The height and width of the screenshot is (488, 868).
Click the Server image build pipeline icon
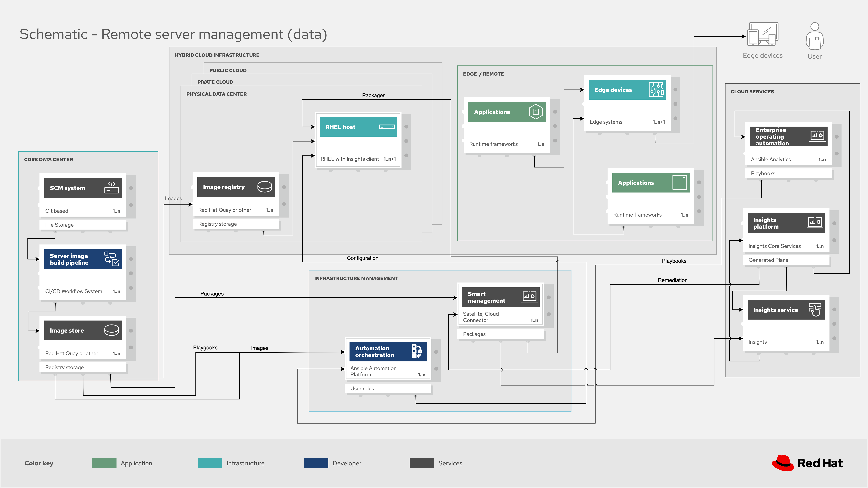tap(112, 259)
